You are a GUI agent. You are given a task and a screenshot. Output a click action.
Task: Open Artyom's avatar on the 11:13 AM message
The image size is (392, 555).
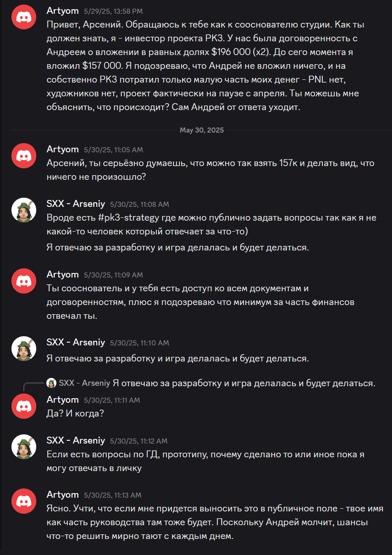[x=23, y=501]
